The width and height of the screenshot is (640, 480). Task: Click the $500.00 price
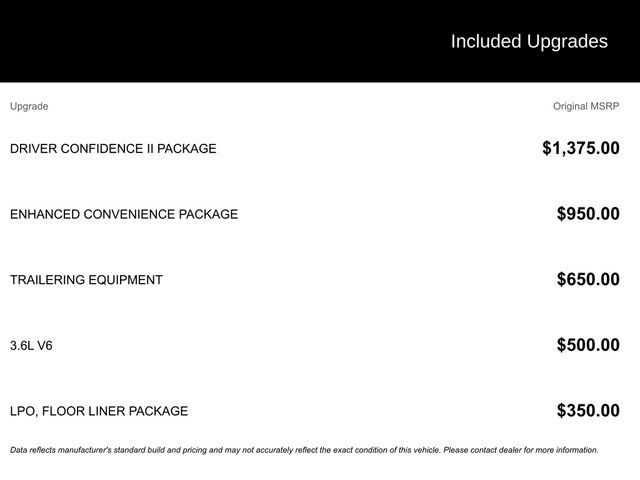(x=588, y=346)
